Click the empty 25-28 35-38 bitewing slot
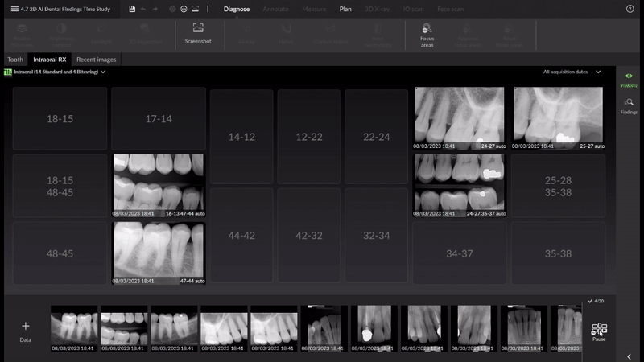 point(558,186)
